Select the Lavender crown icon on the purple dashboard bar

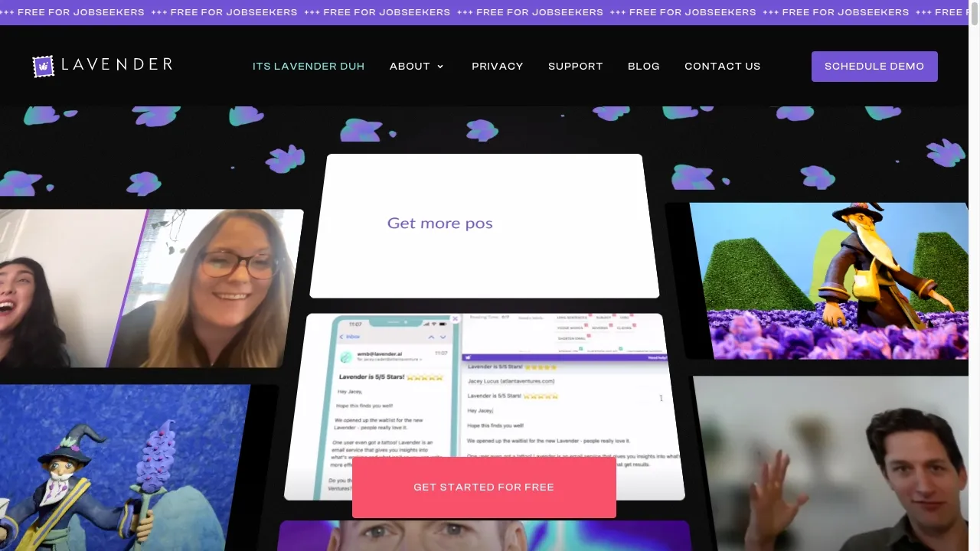[467, 357]
